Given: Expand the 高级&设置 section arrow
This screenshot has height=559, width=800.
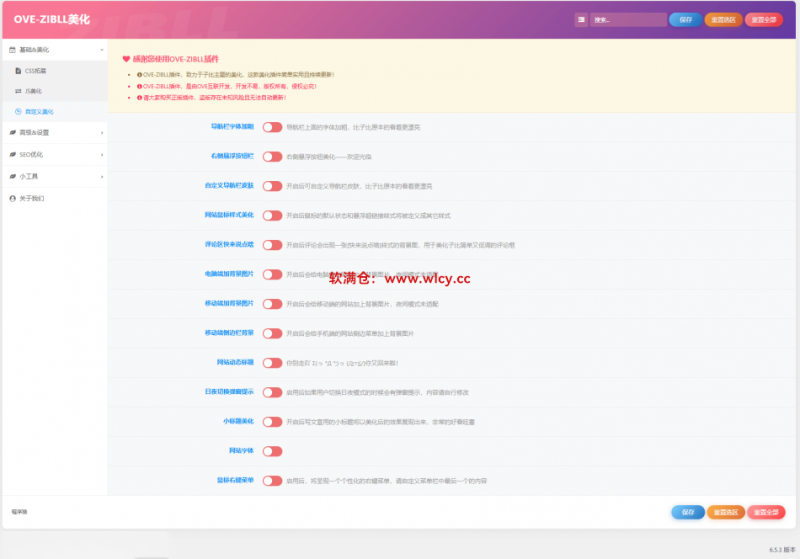Looking at the screenshot, I should [x=101, y=132].
